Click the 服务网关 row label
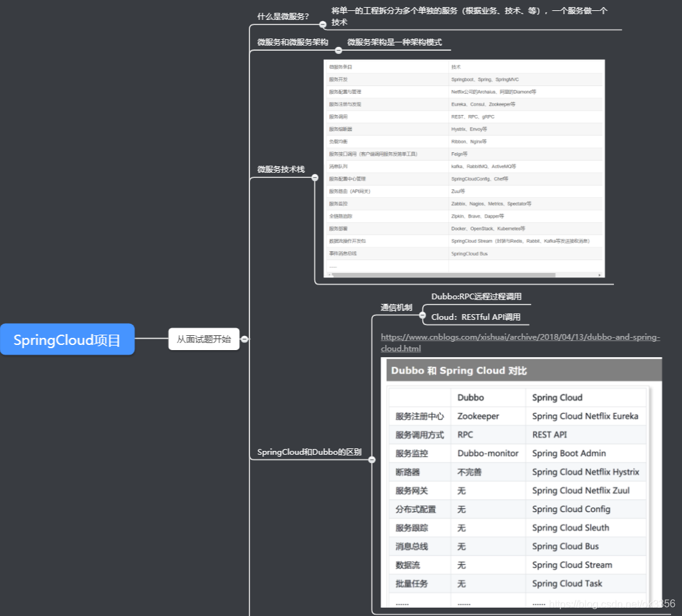 pos(411,491)
